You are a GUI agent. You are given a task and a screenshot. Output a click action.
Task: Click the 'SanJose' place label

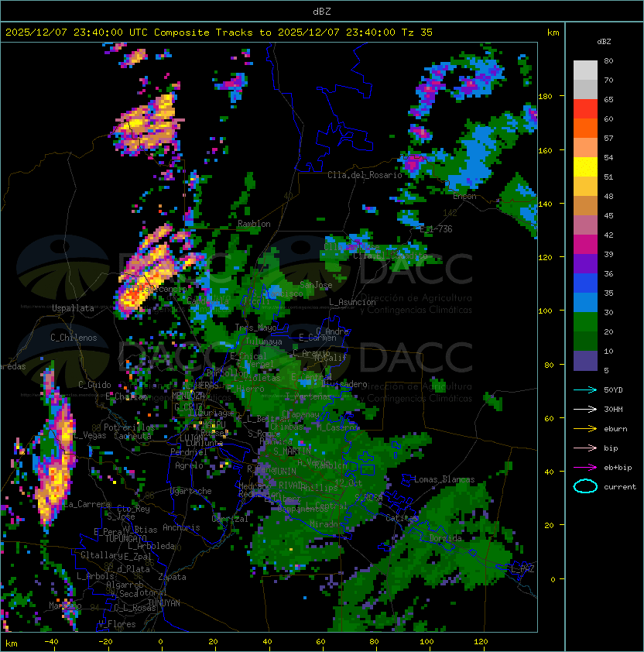(x=316, y=285)
